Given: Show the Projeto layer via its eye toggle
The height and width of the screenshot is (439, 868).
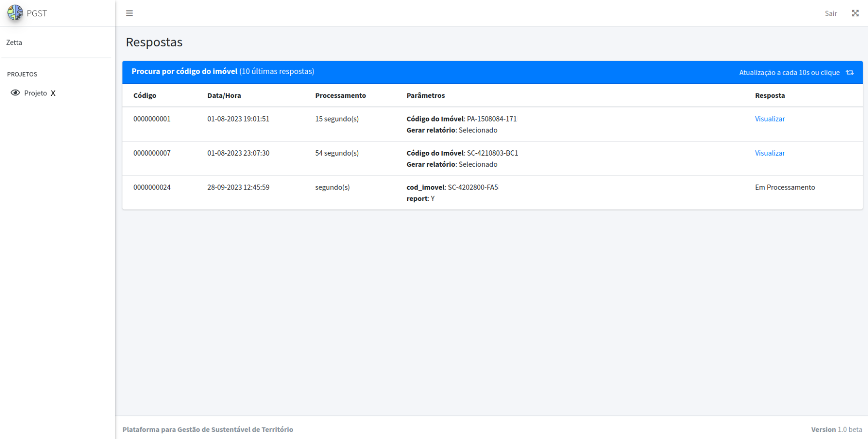Looking at the screenshot, I should [x=15, y=93].
